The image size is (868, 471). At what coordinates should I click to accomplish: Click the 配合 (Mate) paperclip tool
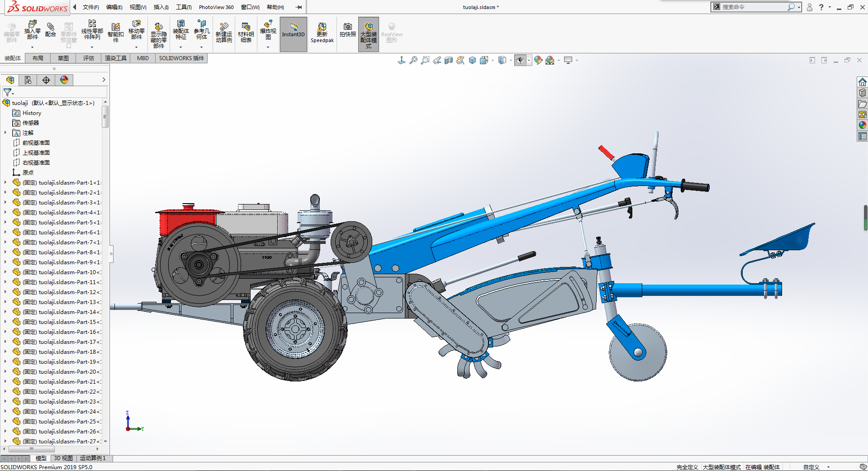click(51, 30)
